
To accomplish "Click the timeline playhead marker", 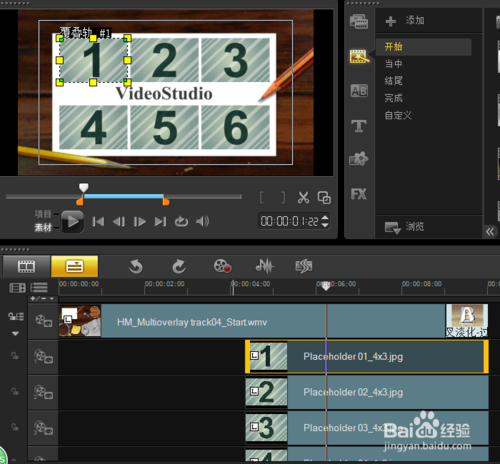I will (326, 286).
